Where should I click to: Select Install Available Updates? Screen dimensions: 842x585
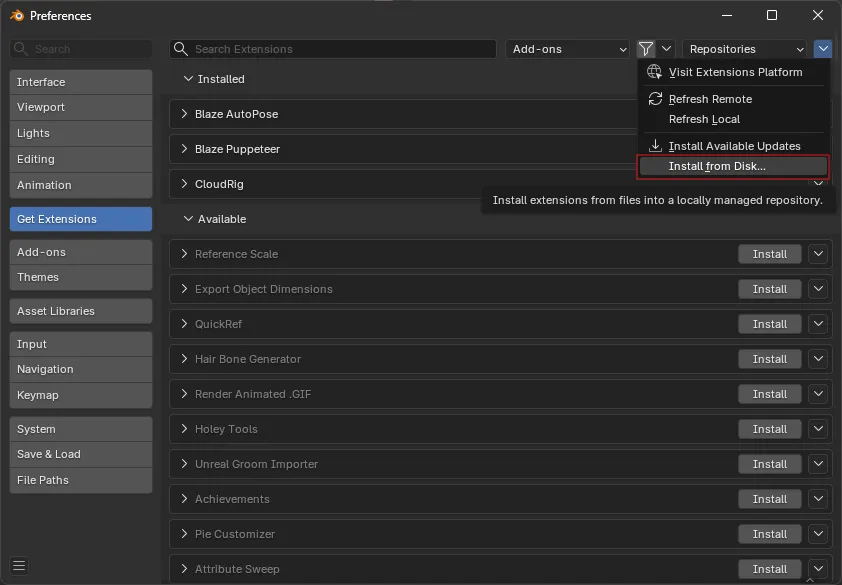coord(734,146)
